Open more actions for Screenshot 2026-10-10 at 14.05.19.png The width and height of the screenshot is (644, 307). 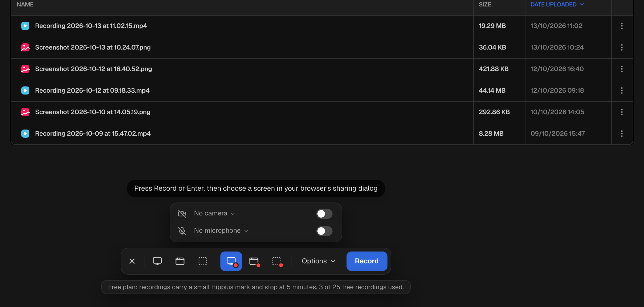[622, 112]
